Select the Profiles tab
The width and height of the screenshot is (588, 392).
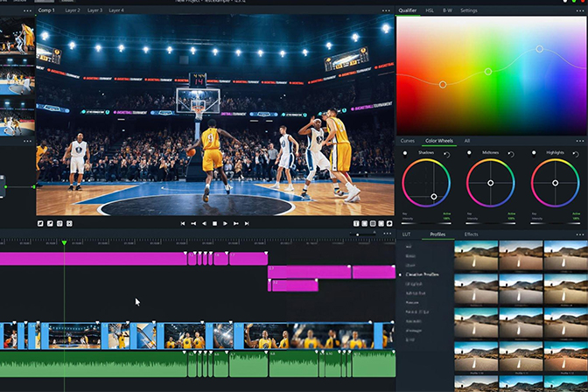[x=437, y=234]
